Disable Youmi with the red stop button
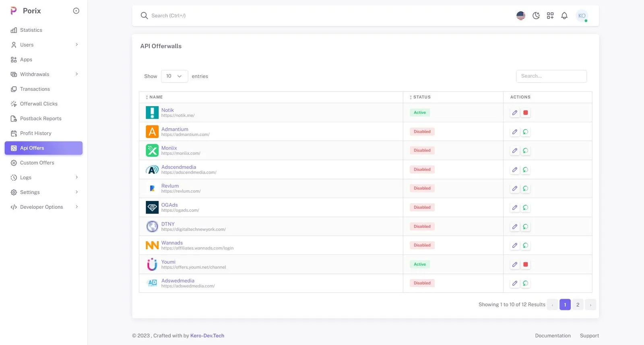Screen dimensions: 644x345 pyautogui.click(x=526, y=265)
